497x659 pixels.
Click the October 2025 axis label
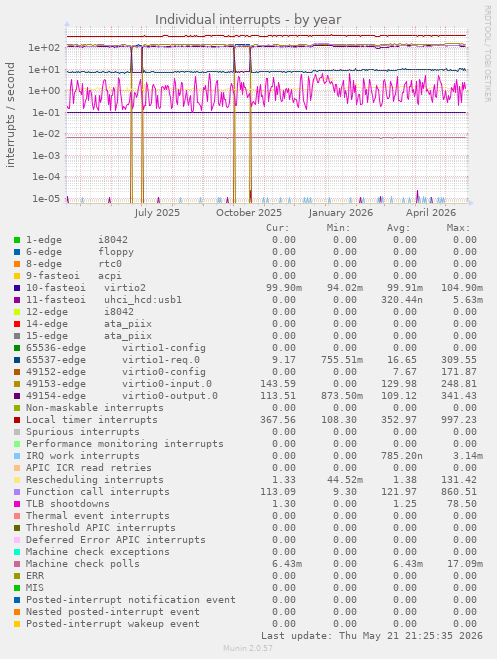249,213
